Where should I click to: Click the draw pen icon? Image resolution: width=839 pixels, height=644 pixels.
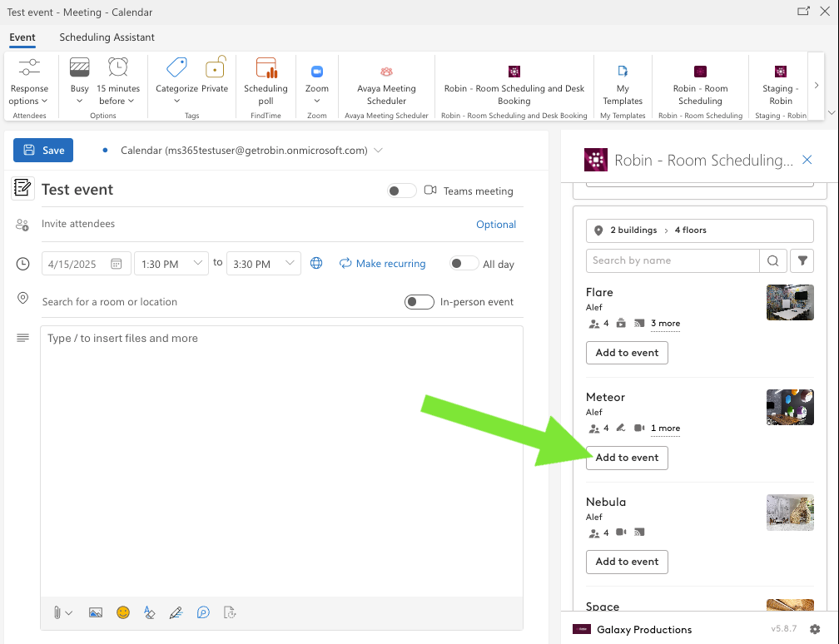176,612
